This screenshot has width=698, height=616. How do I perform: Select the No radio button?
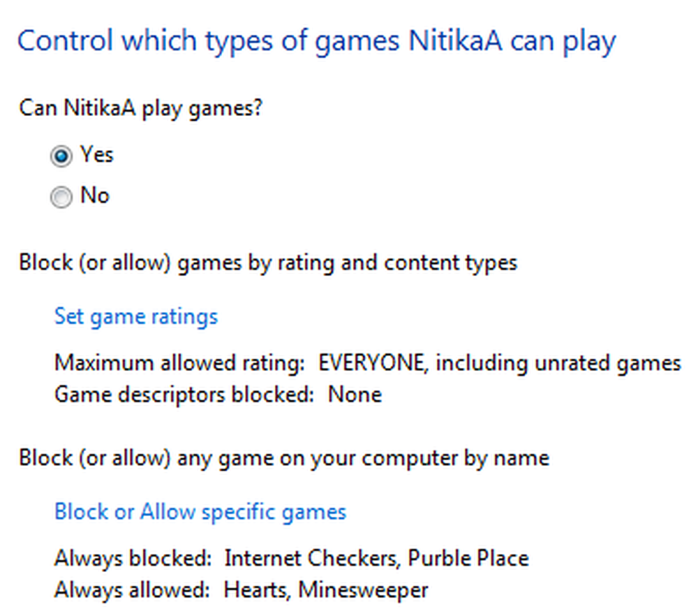[x=61, y=197]
